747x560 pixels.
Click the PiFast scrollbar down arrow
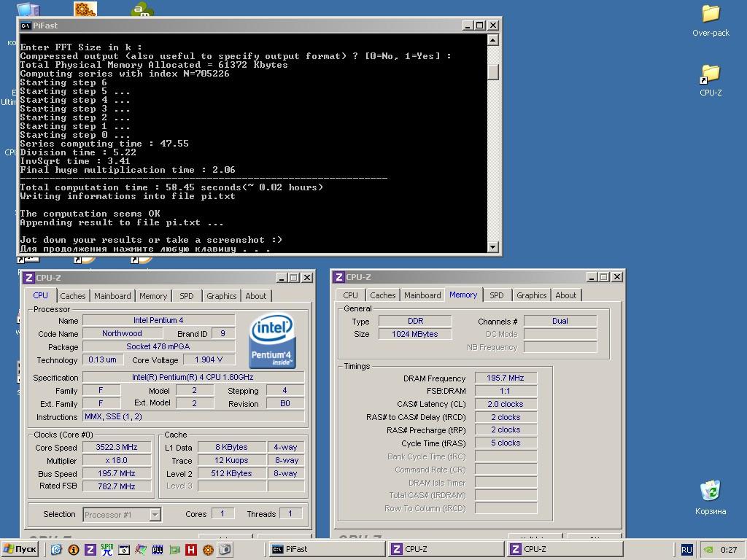coord(493,247)
